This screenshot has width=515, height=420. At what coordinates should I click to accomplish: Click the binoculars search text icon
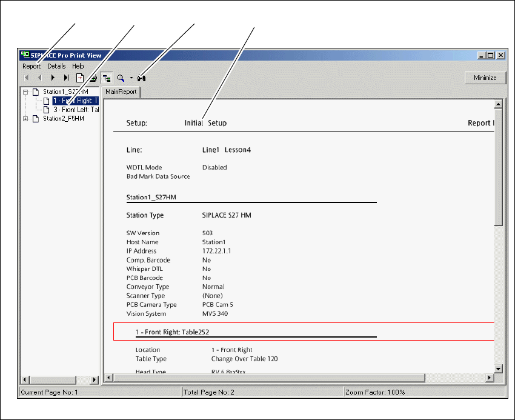click(x=142, y=78)
